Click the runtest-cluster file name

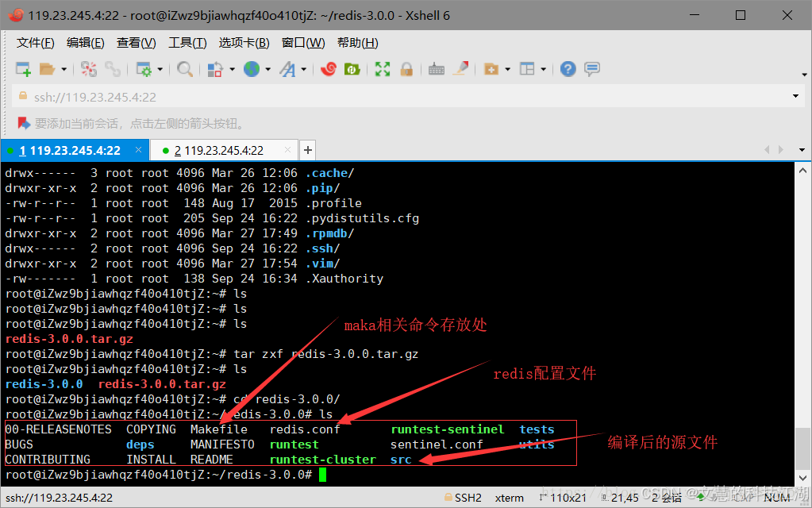[x=322, y=460]
